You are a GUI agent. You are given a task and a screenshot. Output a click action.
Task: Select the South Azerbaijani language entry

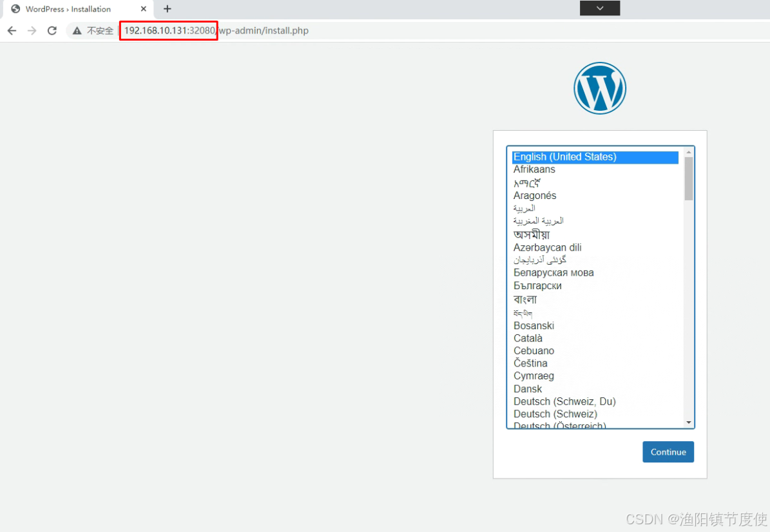click(x=595, y=260)
